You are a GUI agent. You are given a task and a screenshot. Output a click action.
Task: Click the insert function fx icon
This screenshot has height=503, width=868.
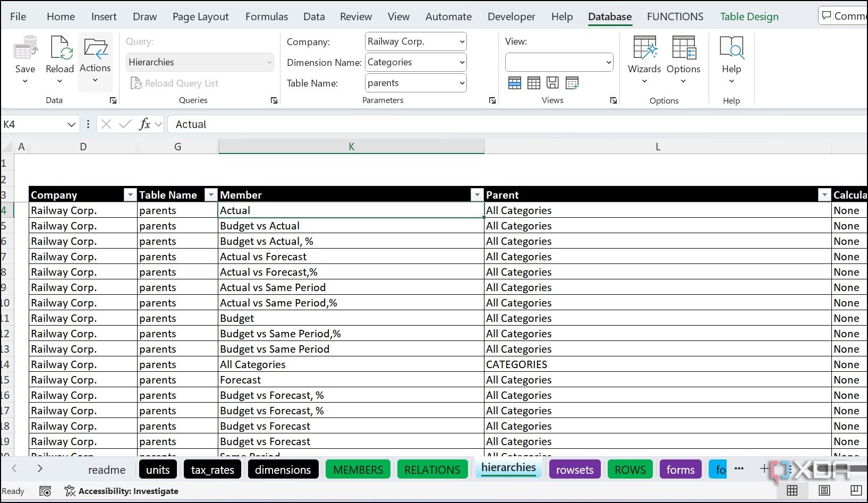(x=144, y=124)
